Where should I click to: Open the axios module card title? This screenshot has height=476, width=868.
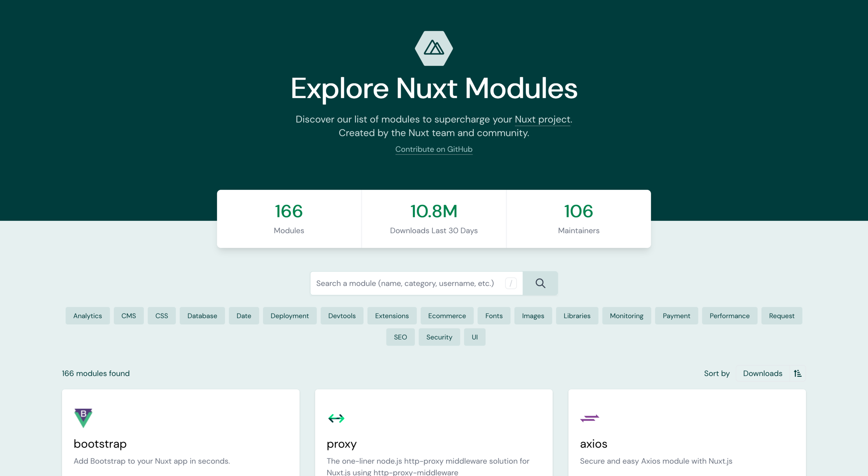[593, 444]
